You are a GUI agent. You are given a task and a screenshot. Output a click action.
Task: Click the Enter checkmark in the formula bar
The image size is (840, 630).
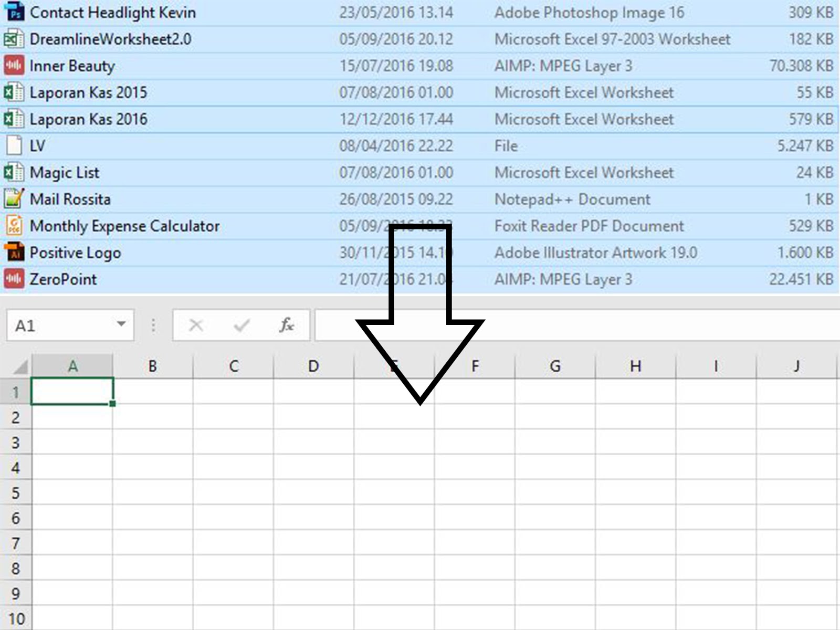tap(240, 325)
